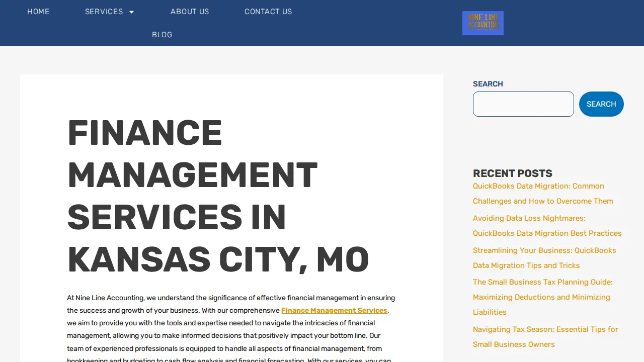The image size is (644, 362).
Task: Open the Services menu label
Action: point(104,12)
